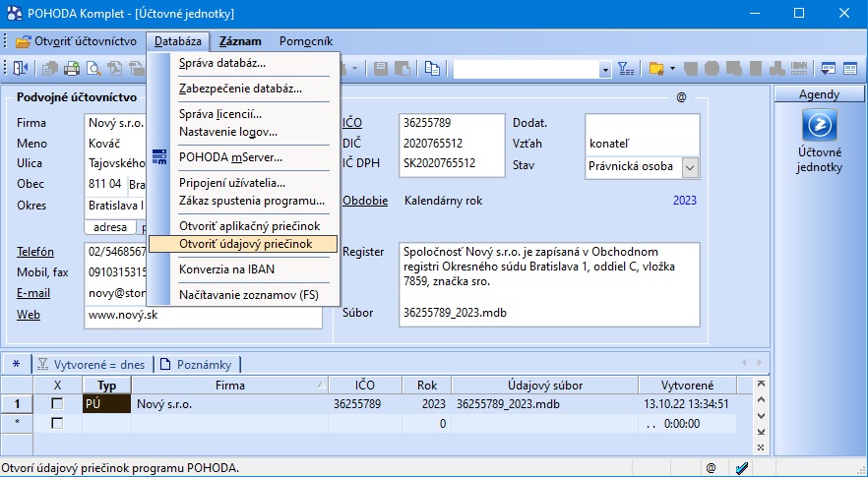Image resolution: width=868 pixels, height=477 pixels.
Task: Click the POHODA app icon in title bar
Action: (15, 14)
